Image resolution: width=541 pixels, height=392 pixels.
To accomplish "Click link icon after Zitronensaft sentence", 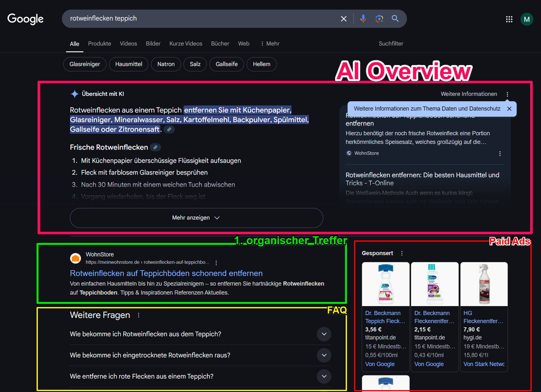I will pos(169,129).
